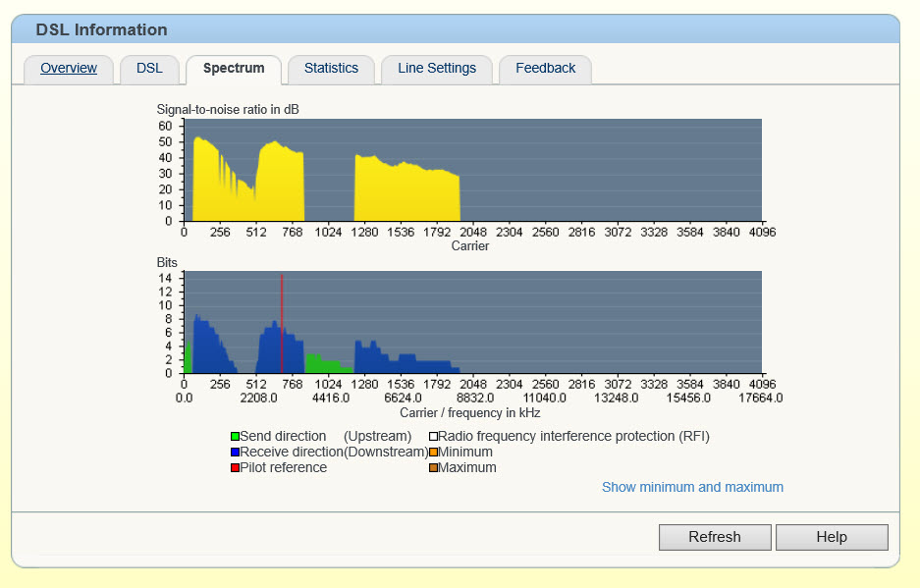This screenshot has height=588, width=920.
Task: Switch to the Feedback tab
Action: 545,69
